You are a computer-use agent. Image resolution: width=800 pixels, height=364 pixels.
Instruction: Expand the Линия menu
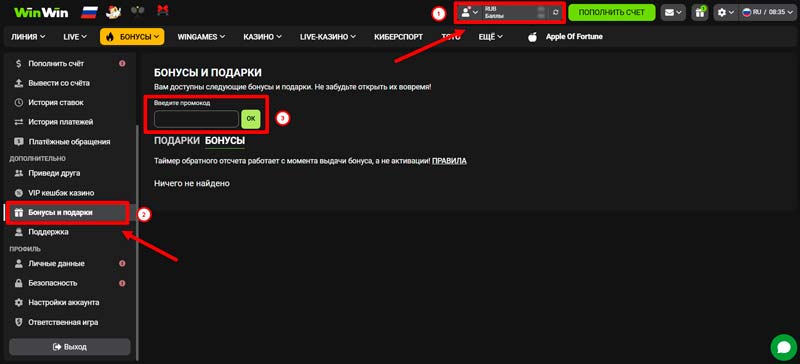pos(28,37)
